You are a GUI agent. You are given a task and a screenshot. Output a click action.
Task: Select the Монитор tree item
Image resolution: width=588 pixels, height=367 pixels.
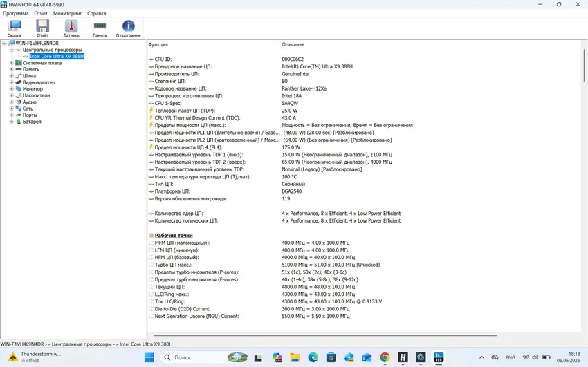click(33, 88)
